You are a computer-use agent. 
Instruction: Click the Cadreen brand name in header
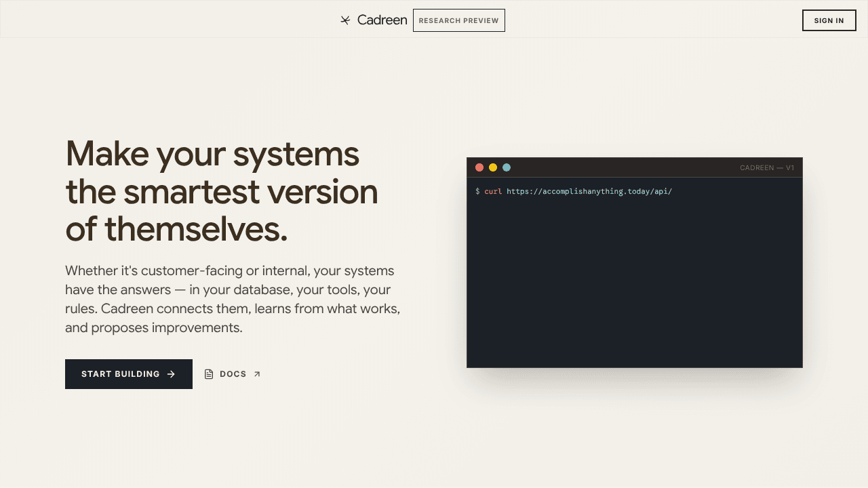coord(382,20)
